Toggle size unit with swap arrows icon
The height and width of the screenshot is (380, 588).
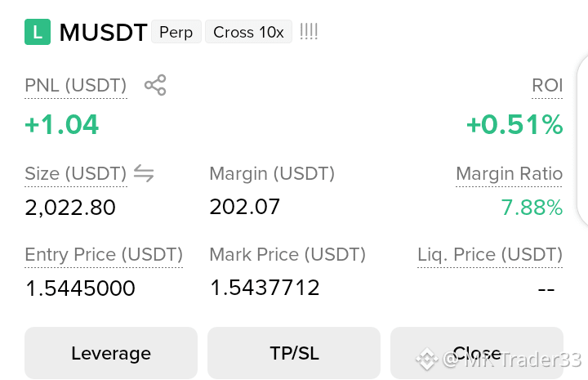144,173
